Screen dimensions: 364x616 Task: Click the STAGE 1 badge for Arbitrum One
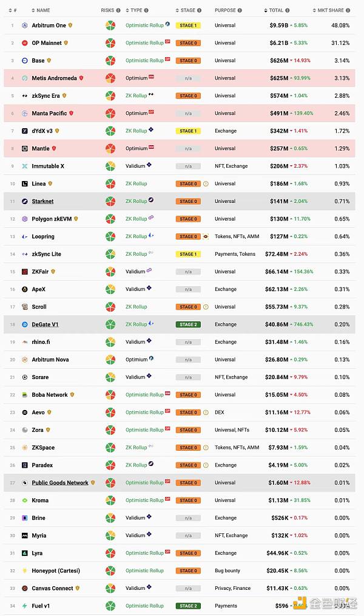click(187, 26)
